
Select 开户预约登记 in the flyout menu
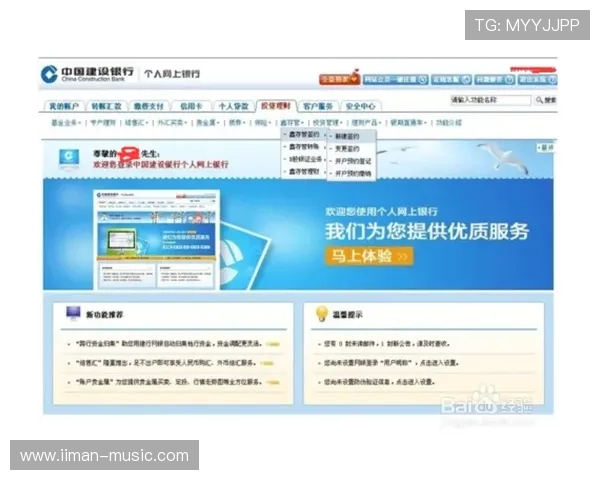(351, 161)
